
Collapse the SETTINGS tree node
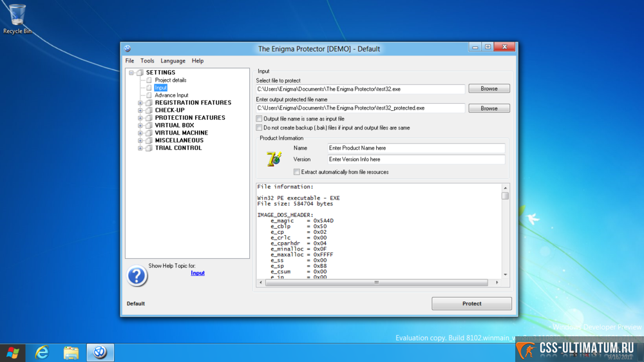coord(131,73)
